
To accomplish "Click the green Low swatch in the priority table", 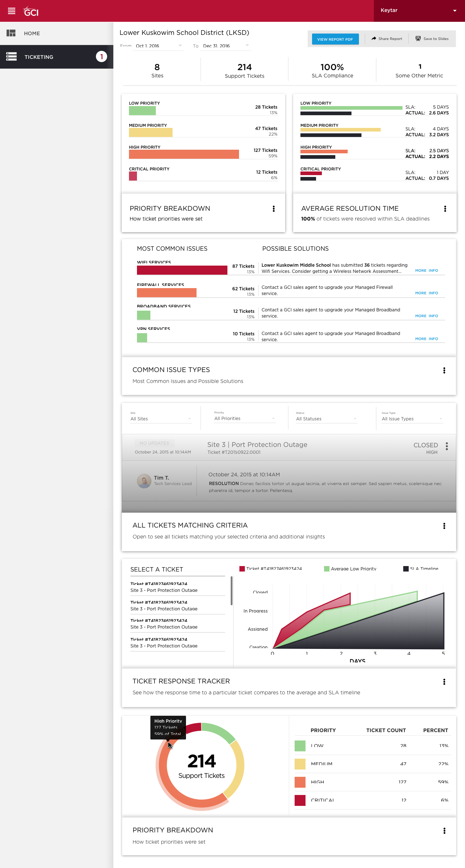I will [300, 746].
